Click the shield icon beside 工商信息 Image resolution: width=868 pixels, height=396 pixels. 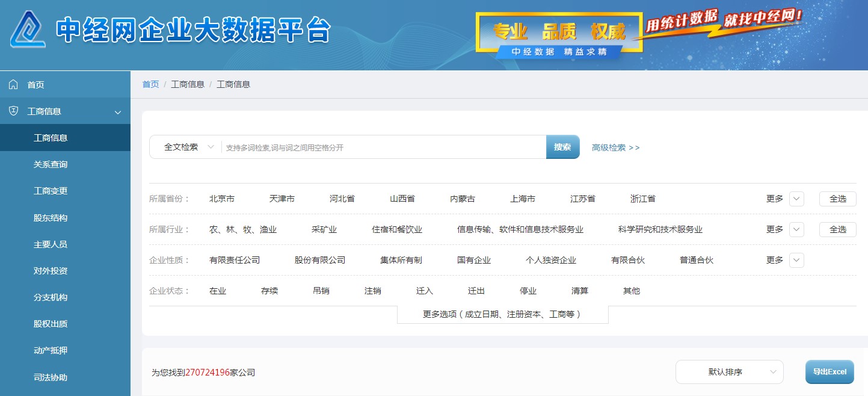point(13,111)
